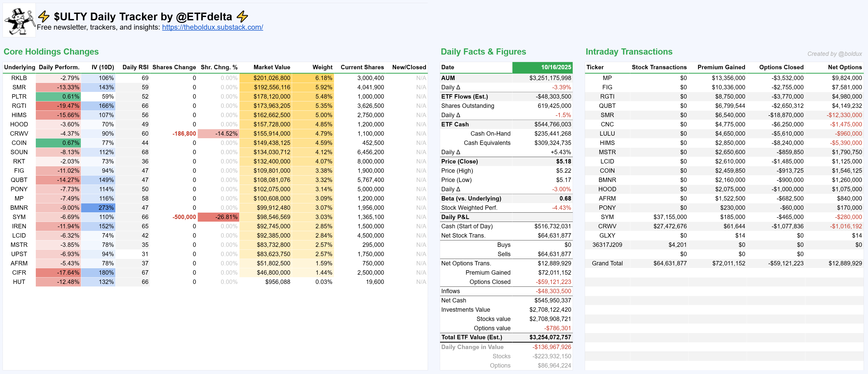The height and width of the screenshot is (374, 868).
Task: Click BMNR's dark blue 273% IV cell
Action: pos(98,208)
